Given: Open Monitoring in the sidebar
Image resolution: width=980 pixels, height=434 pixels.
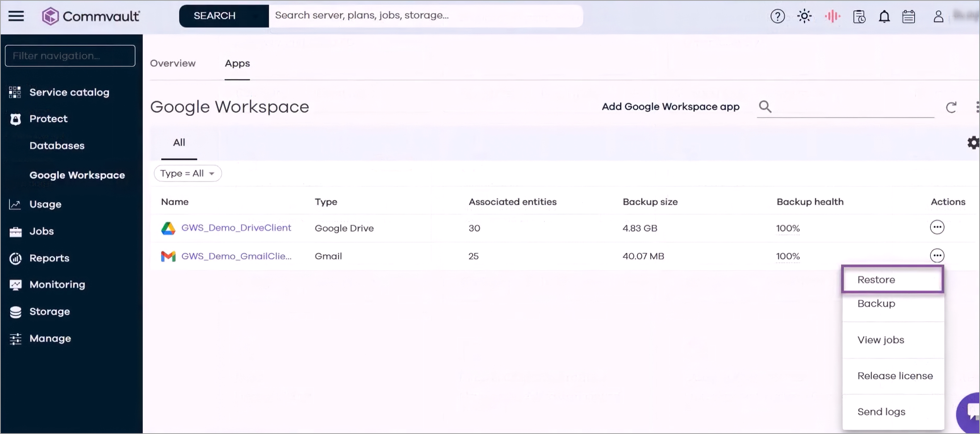Looking at the screenshot, I should point(57,285).
